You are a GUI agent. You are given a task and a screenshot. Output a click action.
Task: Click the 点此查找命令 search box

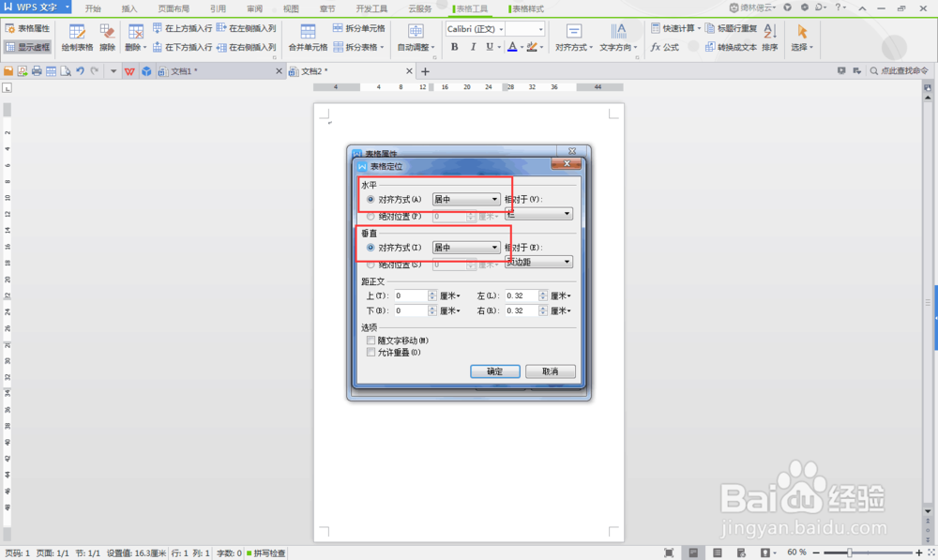[x=899, y=71]
